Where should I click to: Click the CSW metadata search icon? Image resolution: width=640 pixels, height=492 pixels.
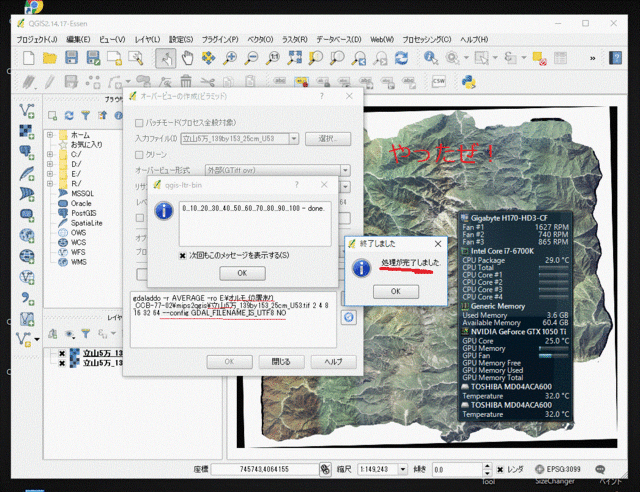(x=439, y=82)
